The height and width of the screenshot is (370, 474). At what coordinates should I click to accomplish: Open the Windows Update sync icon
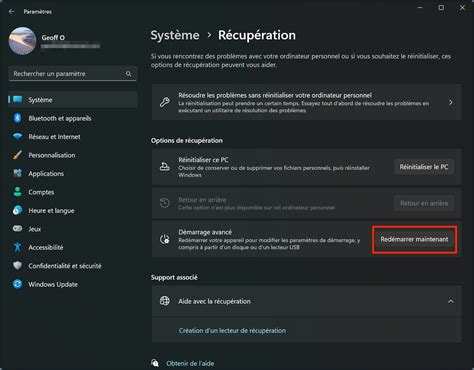(17, 284)
